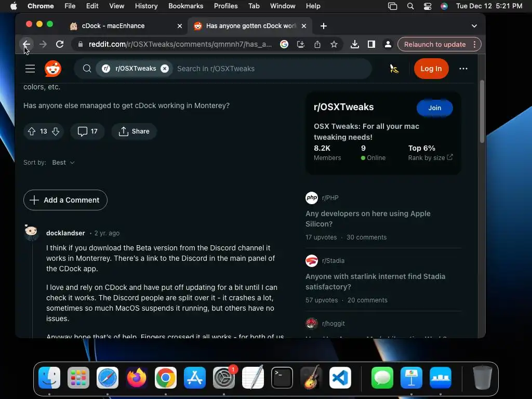Open post about Apple Silicon developers
This screenshot has height=399, width=532.
coord(368,219)
